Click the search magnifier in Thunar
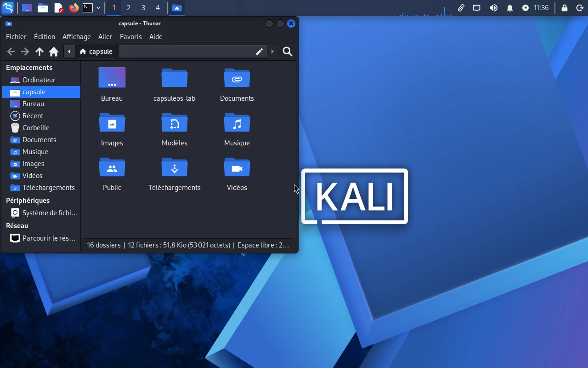The width and height of the screenshot is (588, 368). (288, 52)
